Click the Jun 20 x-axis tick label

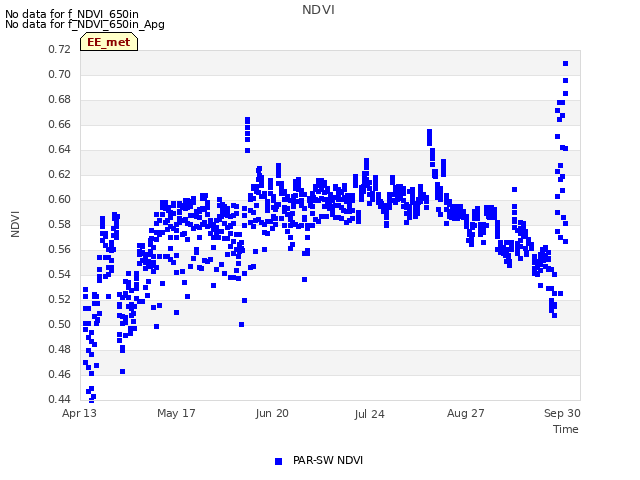coord(272,413)
